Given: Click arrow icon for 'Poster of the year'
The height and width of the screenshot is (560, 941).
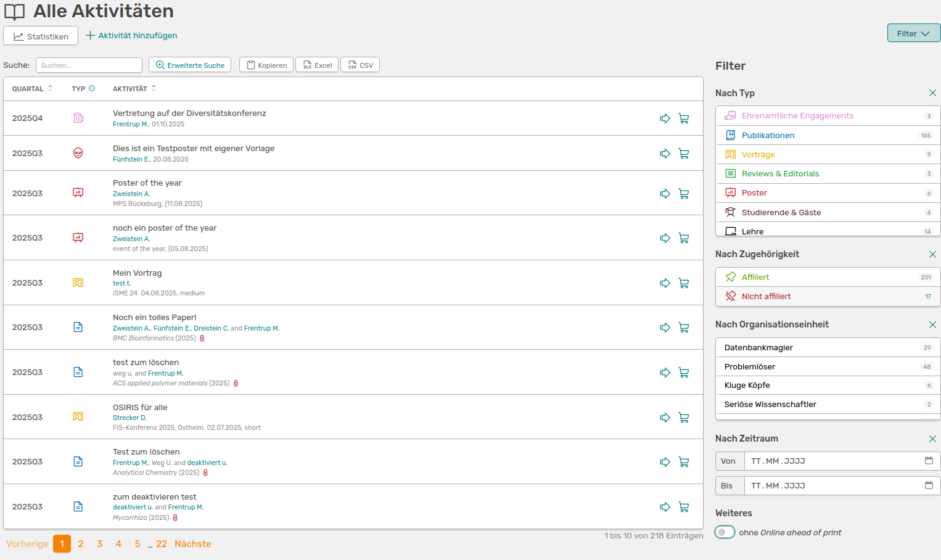Looking at the screenshot, I should 665,194.
